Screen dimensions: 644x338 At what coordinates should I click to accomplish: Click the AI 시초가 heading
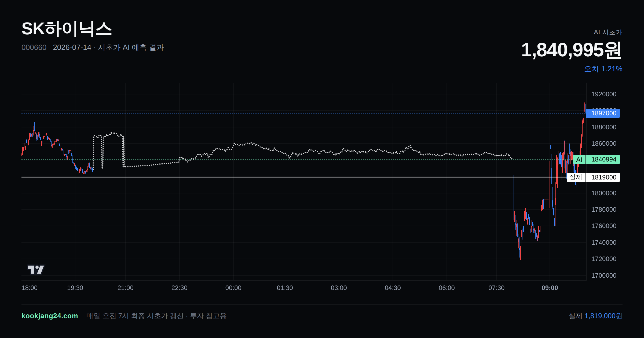click(x=608, y=32)
